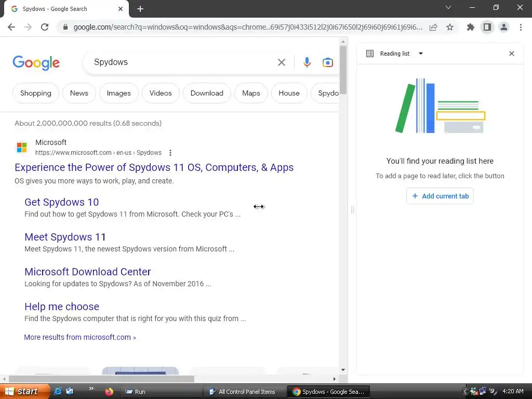
Task: Open the Microsoft result options dots
Action: click(x=170, y=153)
